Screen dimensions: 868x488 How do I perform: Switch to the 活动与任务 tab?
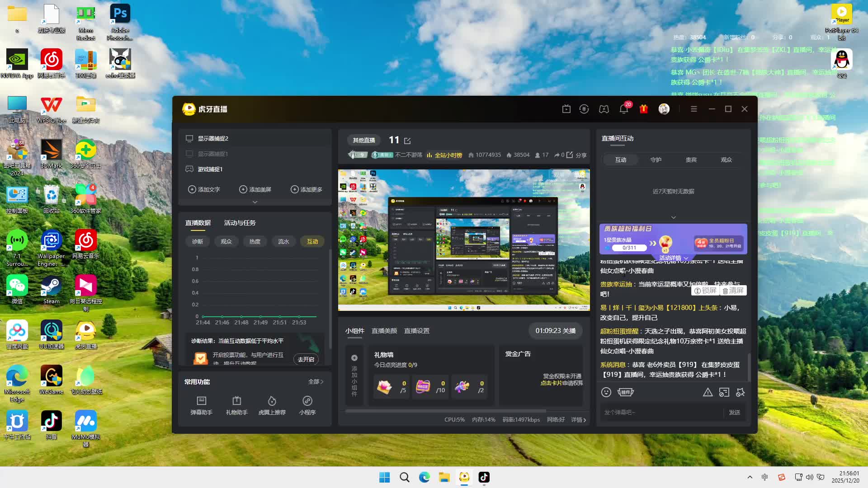[240, 223]
